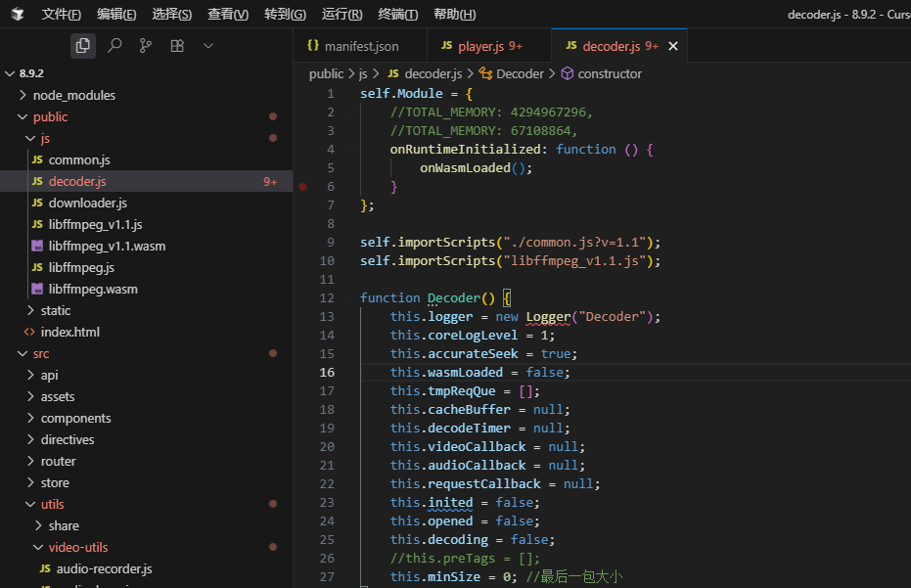Viewport: 911px width, 588px height.
Task: Click the constructor breadcrumb label
Action: 610,73
